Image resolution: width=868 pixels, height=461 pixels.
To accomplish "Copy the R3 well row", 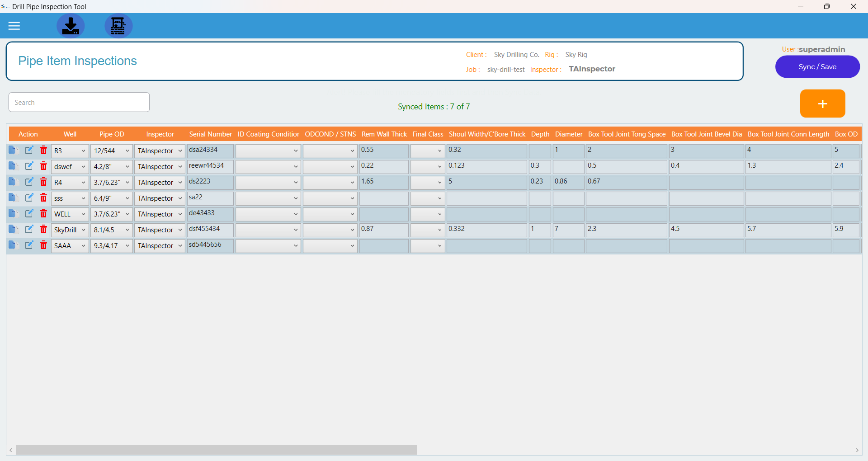I will [x=12, y=151].
